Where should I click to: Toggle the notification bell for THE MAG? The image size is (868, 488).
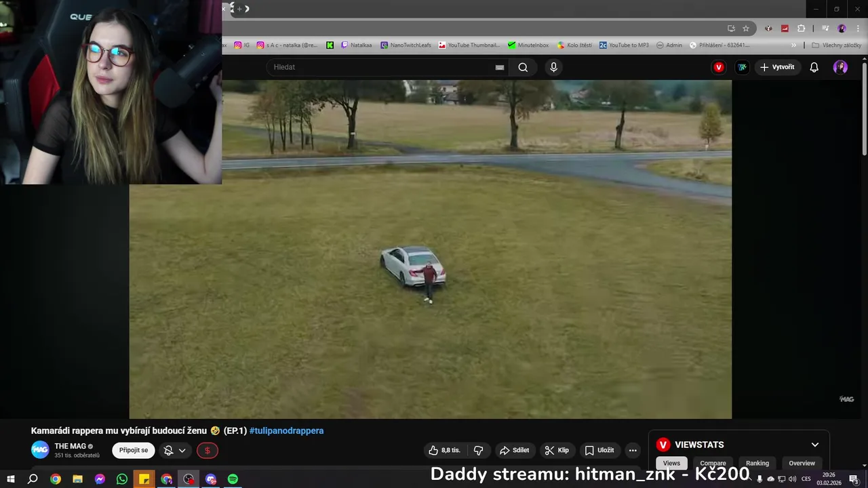pos(174,450)
